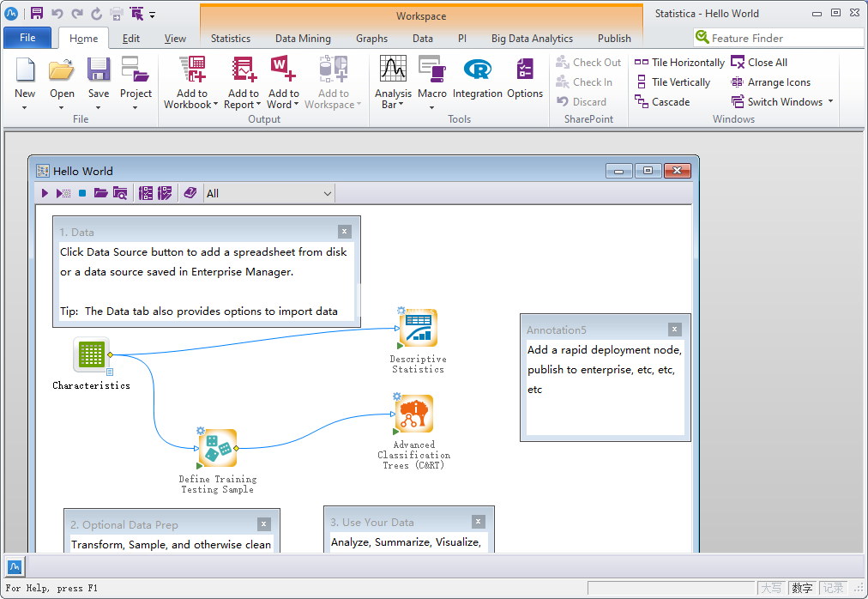The height and width of the screenshot is (599, 868).
Task: Open the Add to Workbook dropdown
Action: [215, 105]
